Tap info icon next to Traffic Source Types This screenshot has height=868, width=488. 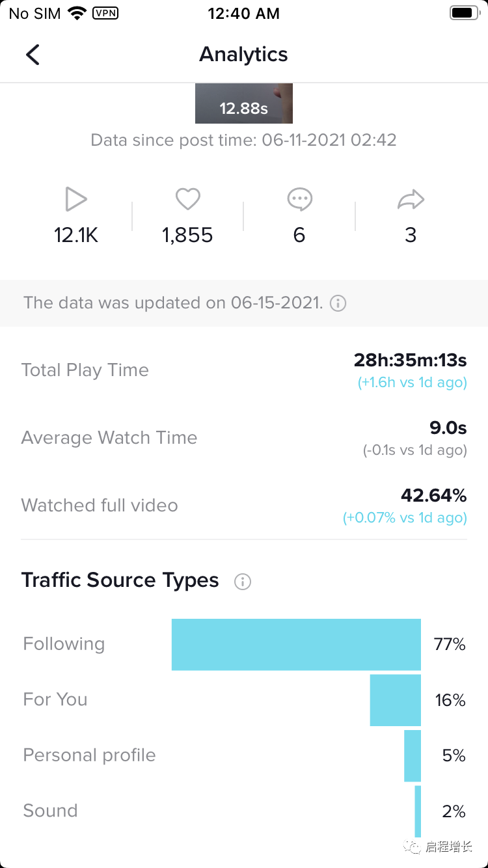[x=243, y=581]
